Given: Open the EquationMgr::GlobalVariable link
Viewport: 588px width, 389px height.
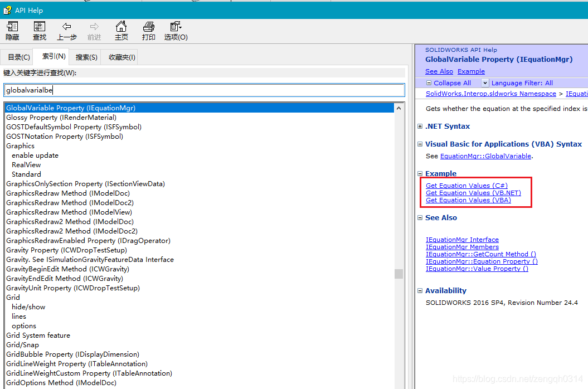Looking at the screenshot, I should (485, 156).
